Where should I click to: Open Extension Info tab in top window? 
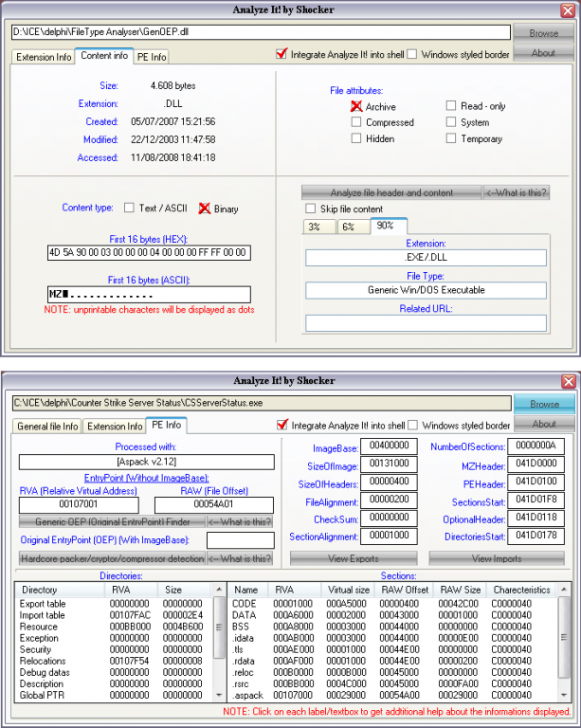point(44,57)
